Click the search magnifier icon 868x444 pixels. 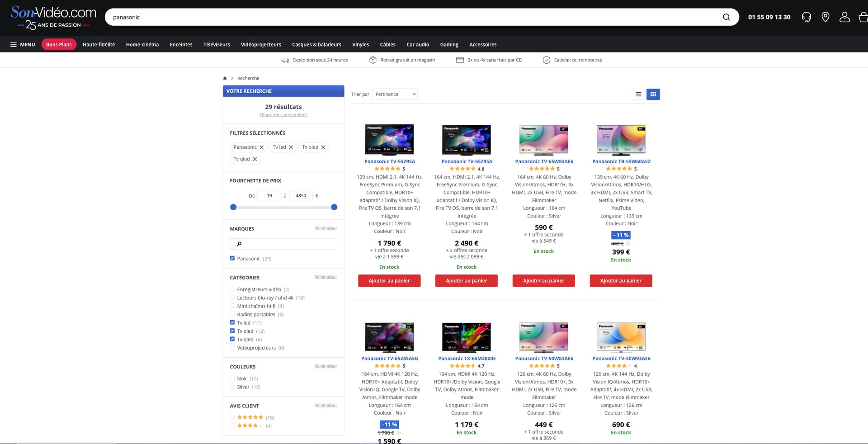pyautogui.click(x=726, y=17)
